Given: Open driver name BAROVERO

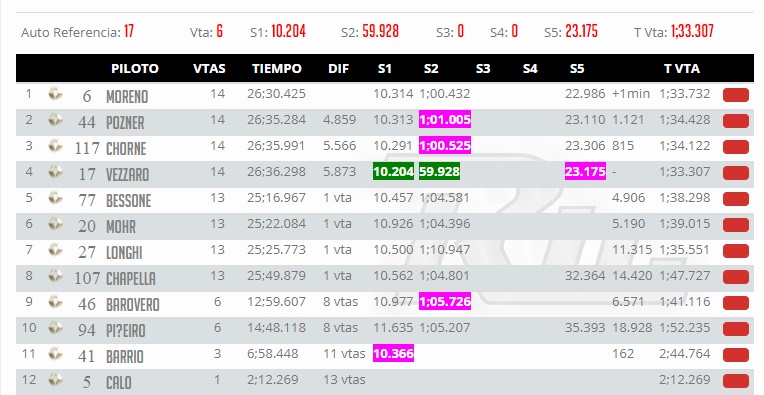Looking at the screenshot, I should point(133,304).
